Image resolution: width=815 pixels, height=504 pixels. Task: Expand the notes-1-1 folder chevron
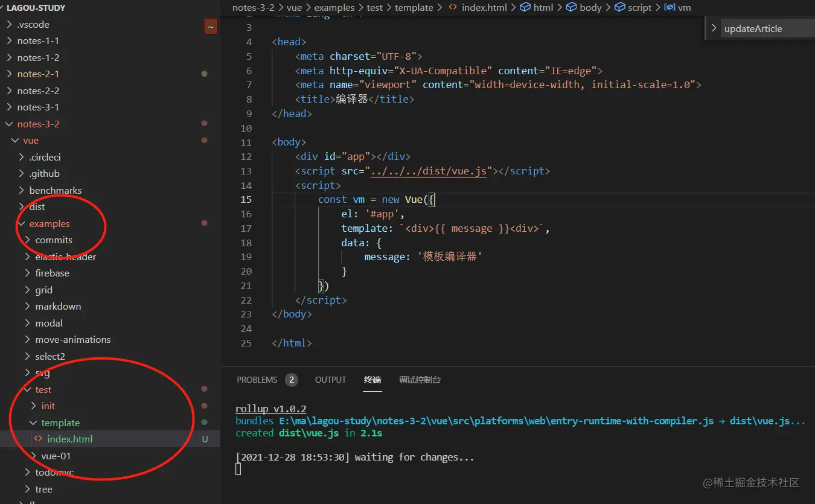click(9, 41)
